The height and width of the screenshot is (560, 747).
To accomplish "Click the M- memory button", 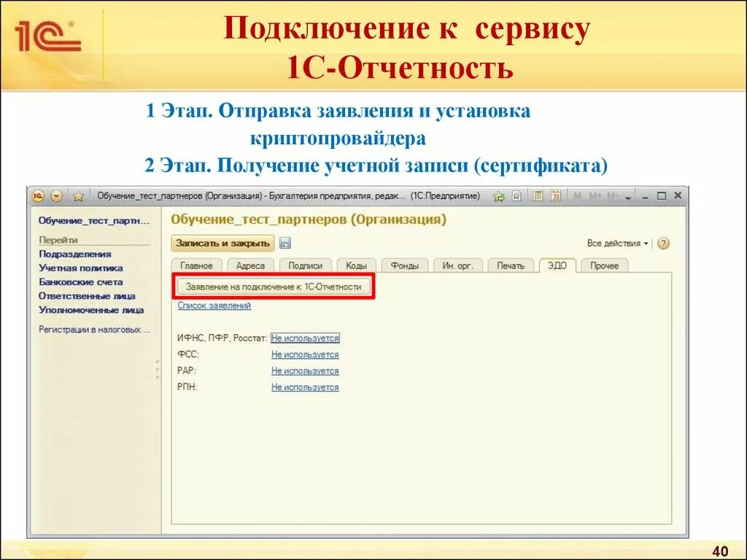I will [613, 195].
